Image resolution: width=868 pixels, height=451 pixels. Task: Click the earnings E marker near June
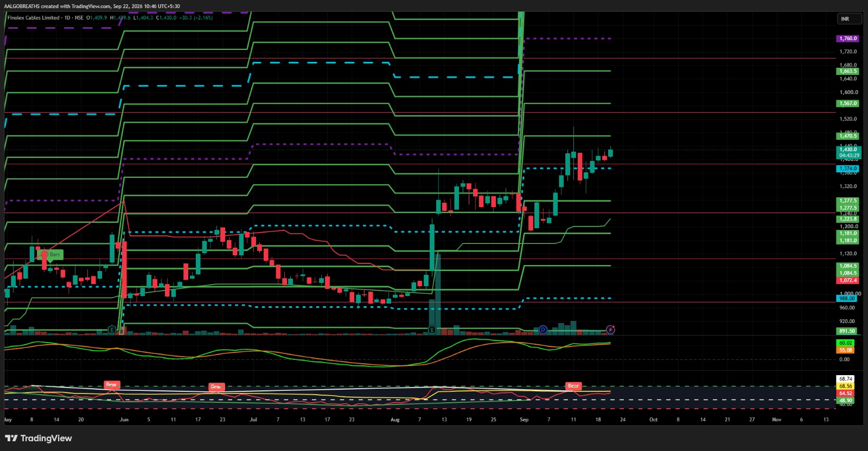pyautogui.click(x=112, y=329)
